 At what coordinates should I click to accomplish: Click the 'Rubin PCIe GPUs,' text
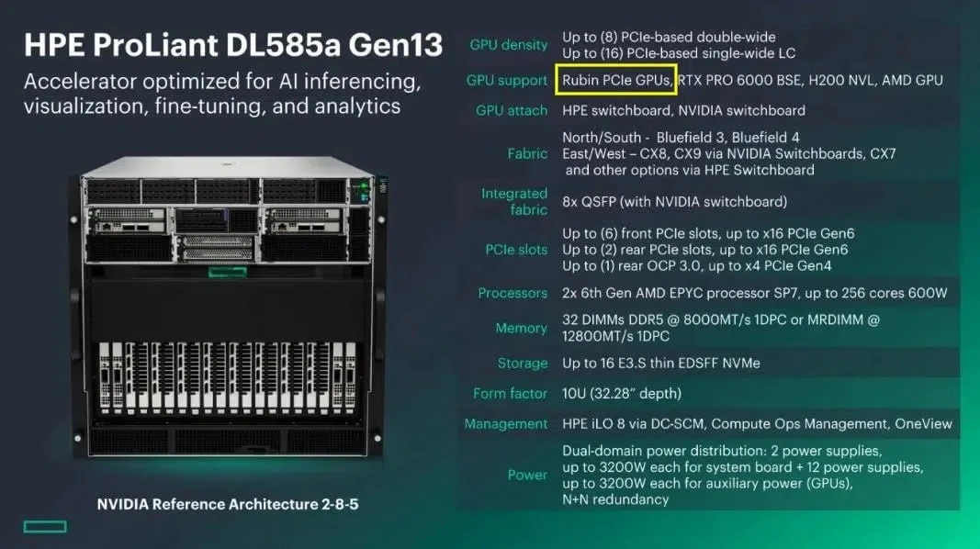[x=617, y=80]
